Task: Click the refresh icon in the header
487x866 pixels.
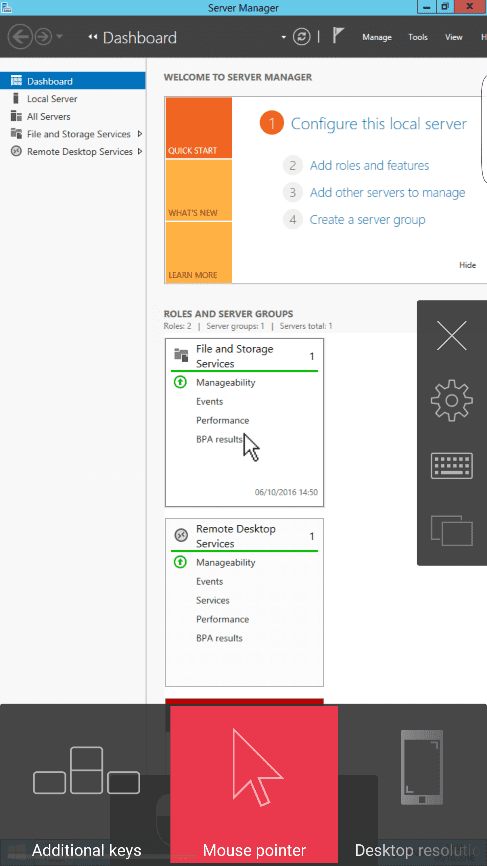Action: [301, 37]
